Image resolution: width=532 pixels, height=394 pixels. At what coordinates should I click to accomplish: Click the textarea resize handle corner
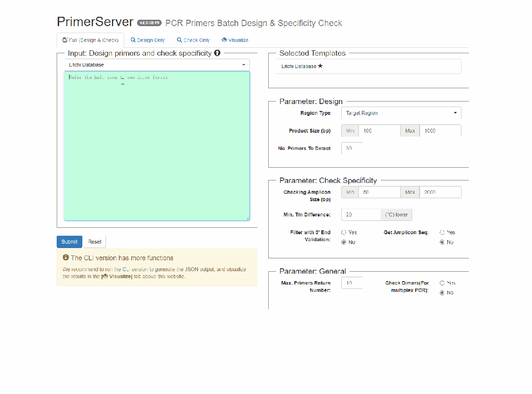248,219
